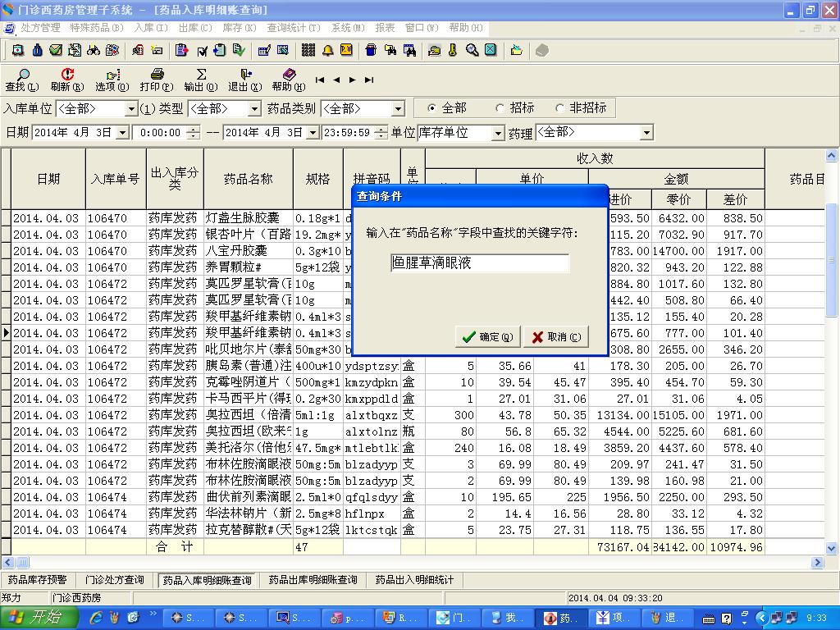
Task: Switch to 门诊处方查询 tab
Action: tap(114, 580)
